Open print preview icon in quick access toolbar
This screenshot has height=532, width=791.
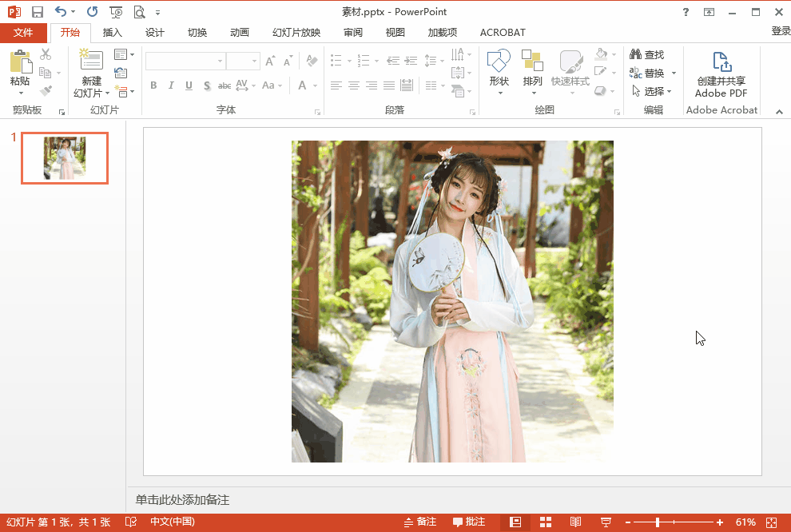click(139, 12)
